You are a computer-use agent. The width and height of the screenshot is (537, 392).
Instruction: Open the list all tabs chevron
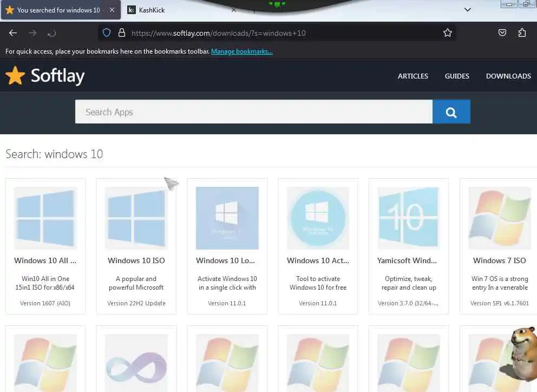[x=468, y=10]
